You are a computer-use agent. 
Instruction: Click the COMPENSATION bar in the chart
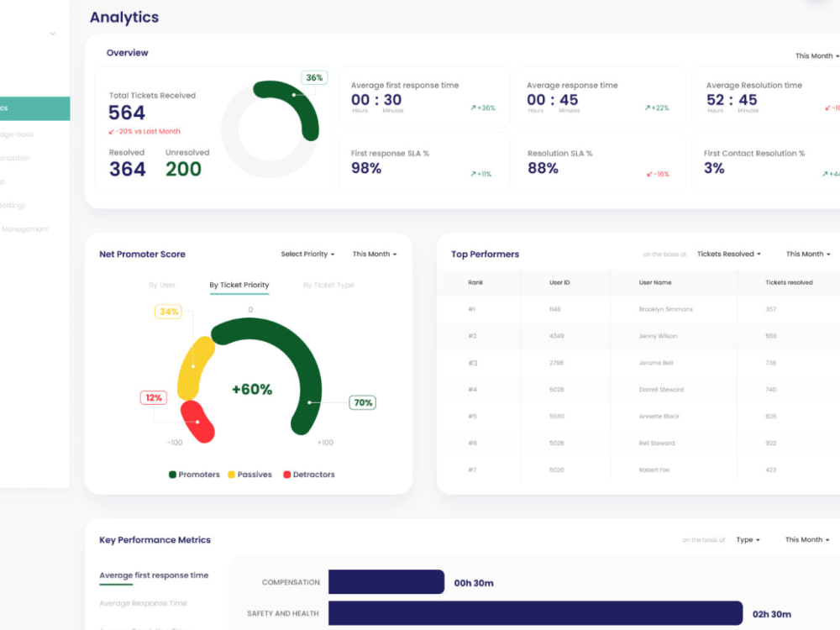coord(386,582)
